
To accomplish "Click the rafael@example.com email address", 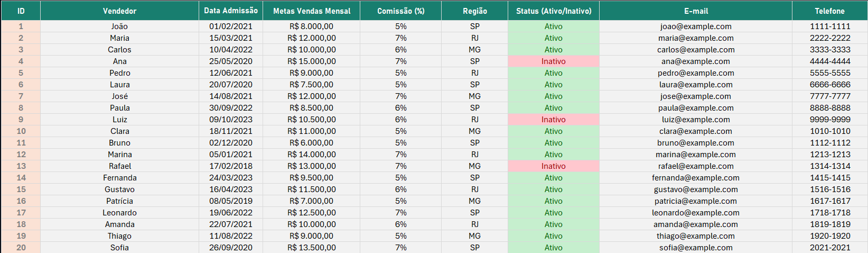I will click(x=696, y=166).
